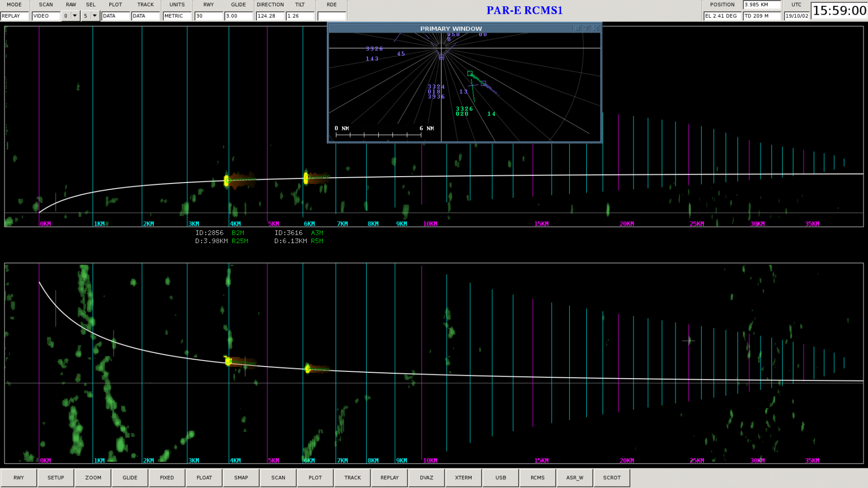Click the ID:2856 track label
This screenshot has height=488, width=868.
pos(209,233)
